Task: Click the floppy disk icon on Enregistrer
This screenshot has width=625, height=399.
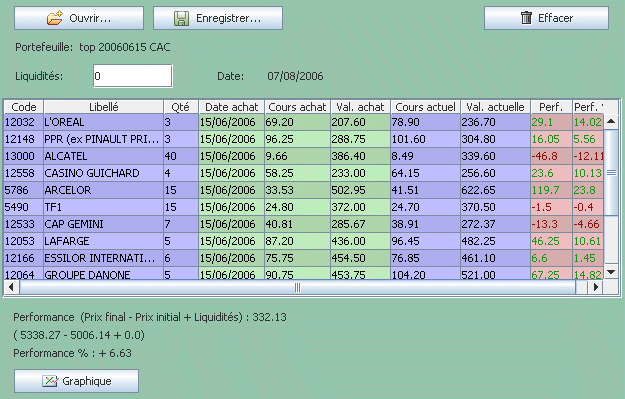Action: pyautogui.click(x=181, y=18)
